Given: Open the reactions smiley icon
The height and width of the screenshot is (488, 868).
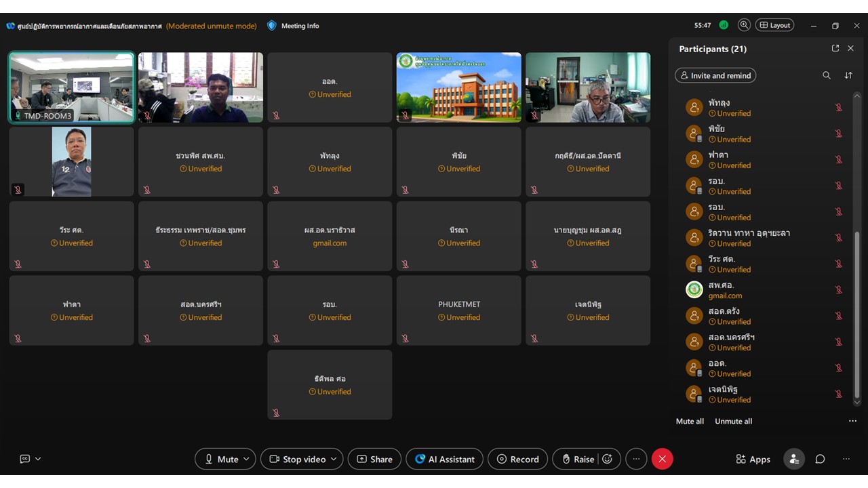Looking at the screenshot, I should point(608,459).
